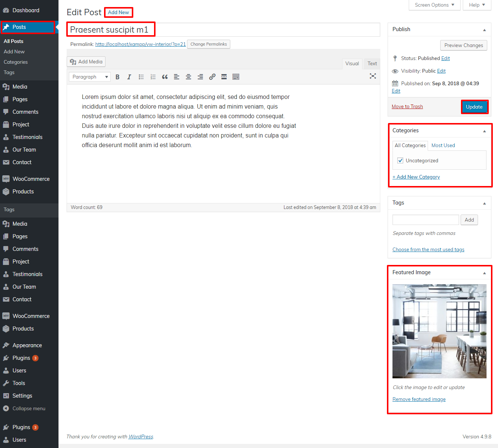Apply blockquote formatting
Screen dimensions: 498x448
165,77
